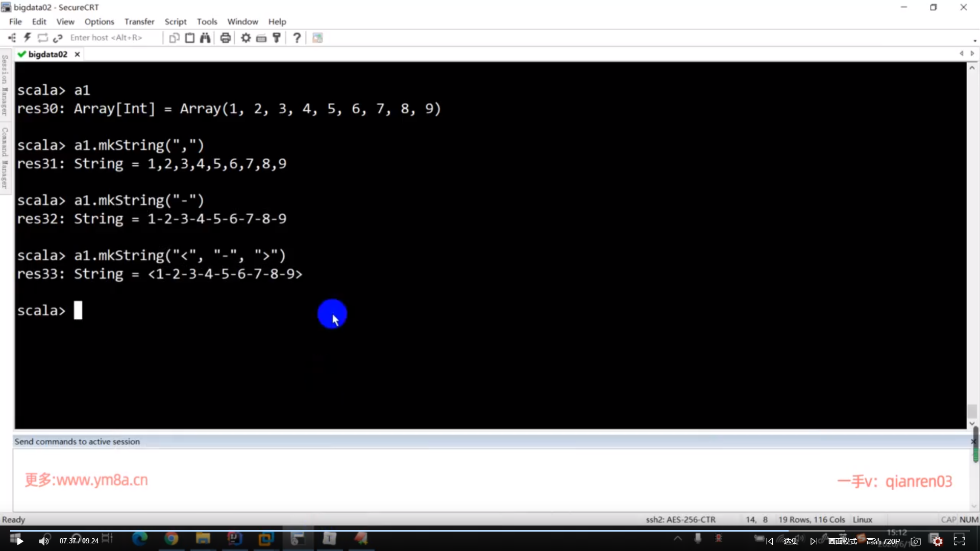The height and width of the screenshot is (551, 980).
Task: Click the public key agent icon
Action: 277,38
